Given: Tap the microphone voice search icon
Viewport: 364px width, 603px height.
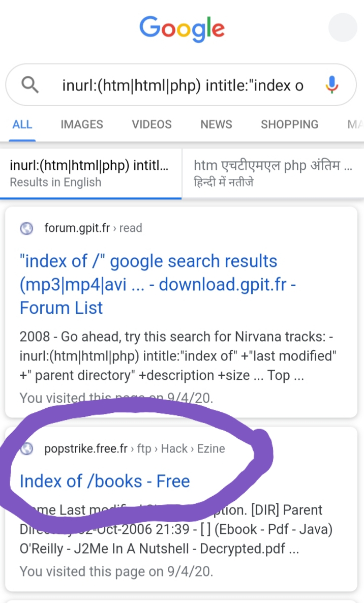Looking at the screenshot, I should point(331,85).
